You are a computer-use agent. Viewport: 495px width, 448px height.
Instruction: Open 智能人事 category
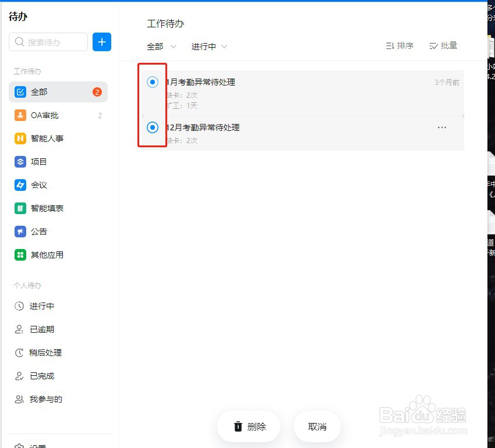pyautogui.click(x=58, y=138)
